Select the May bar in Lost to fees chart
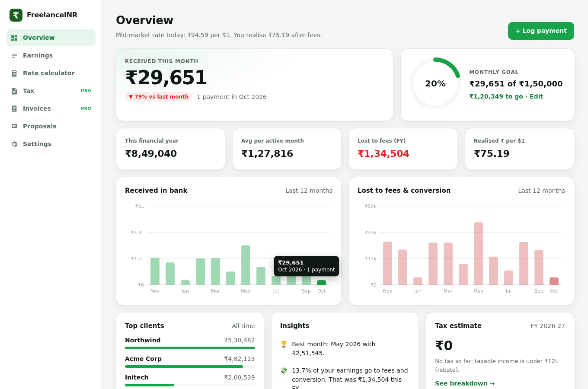The image size is (588, 389). click(x=478, y=254)
